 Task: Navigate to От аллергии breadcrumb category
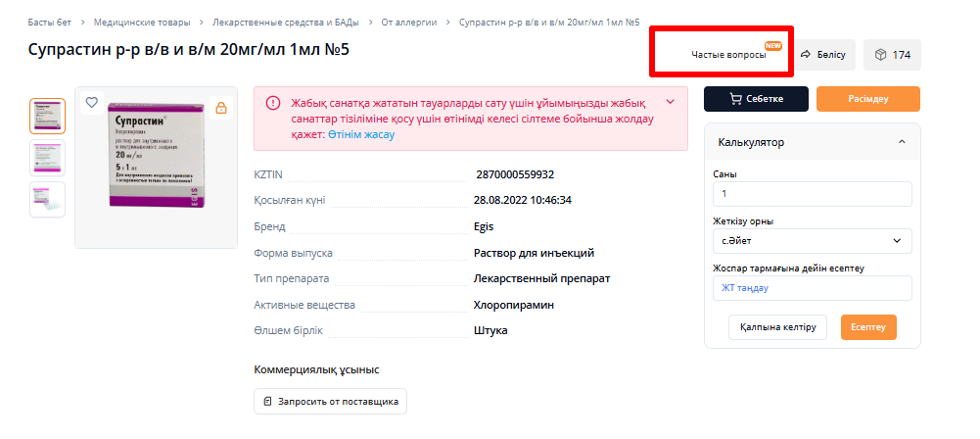click(409, 22)
